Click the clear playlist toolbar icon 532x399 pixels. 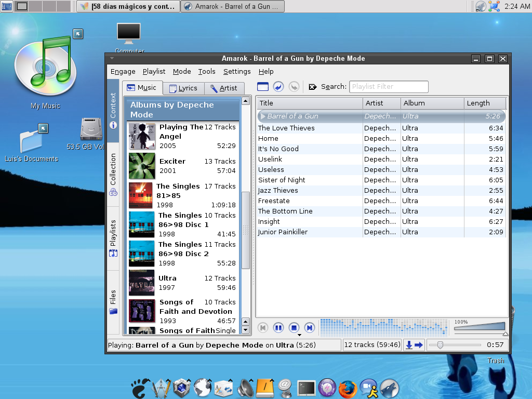262,87
